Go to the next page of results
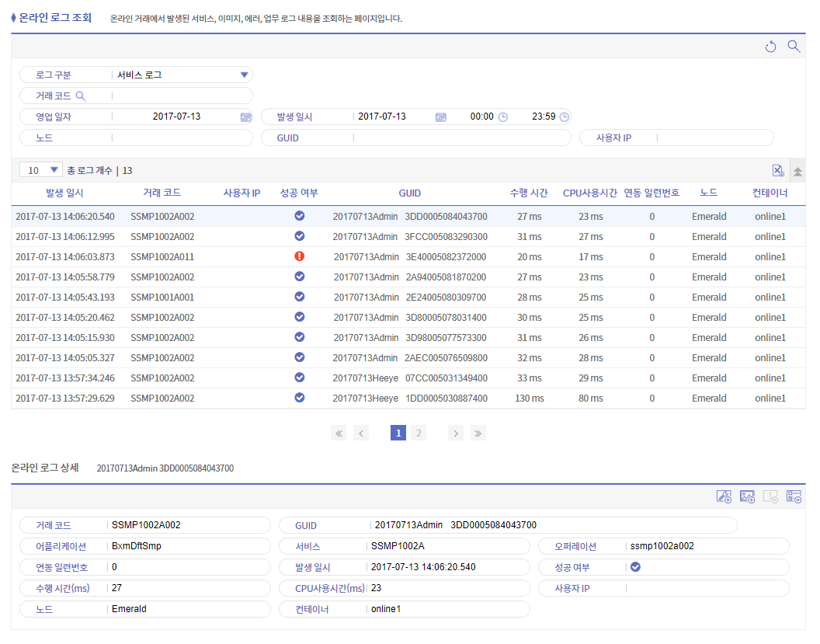The height and width of the screenshot is (644, 820). click(456, 433)
